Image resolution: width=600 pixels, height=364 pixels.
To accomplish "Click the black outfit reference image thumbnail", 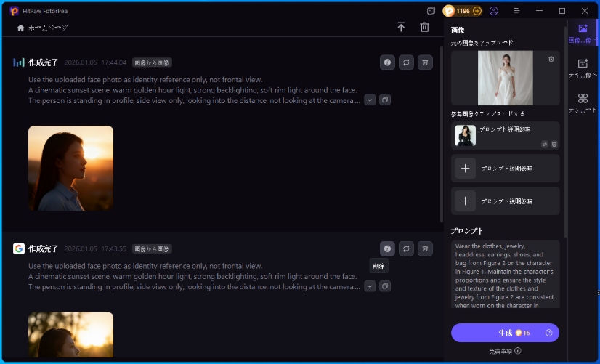I will 465,135.
